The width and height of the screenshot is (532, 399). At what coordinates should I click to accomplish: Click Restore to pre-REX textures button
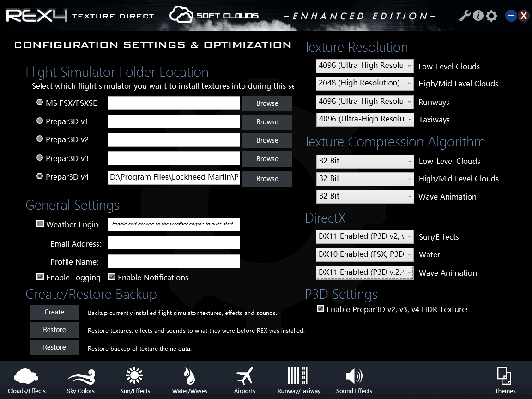tap(54, 330)
